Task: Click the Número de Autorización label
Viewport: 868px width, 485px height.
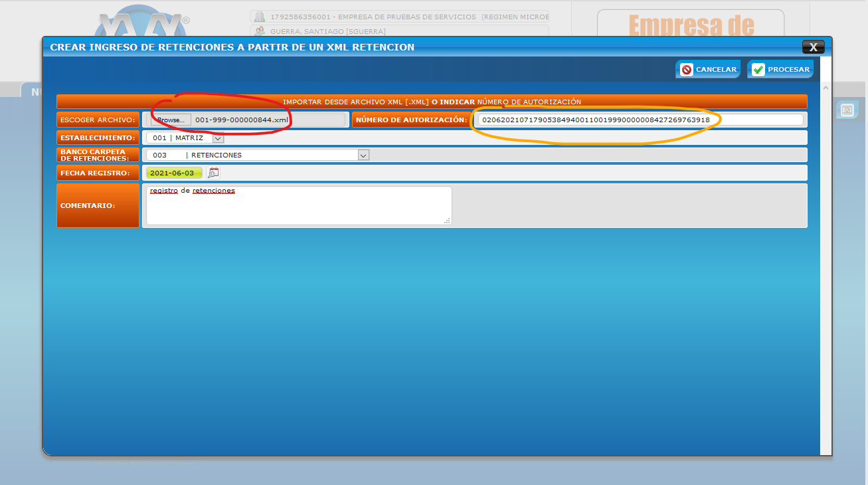Action: point(411,120)
